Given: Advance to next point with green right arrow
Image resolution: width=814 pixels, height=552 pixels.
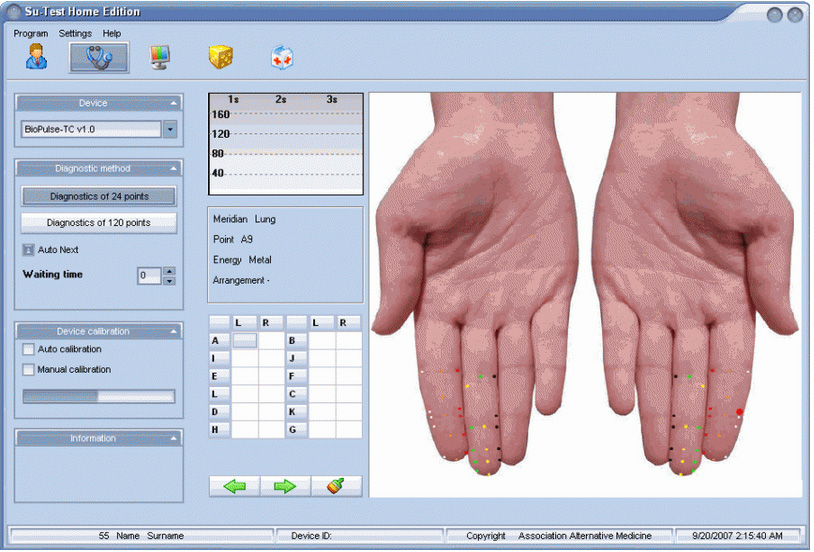Looking at the screenshot, I should [285, 486].
